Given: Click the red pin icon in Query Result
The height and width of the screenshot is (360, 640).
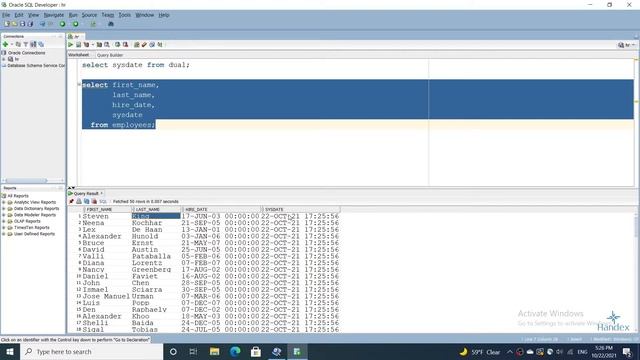Looking at the screenshot, I should [71, 201].
